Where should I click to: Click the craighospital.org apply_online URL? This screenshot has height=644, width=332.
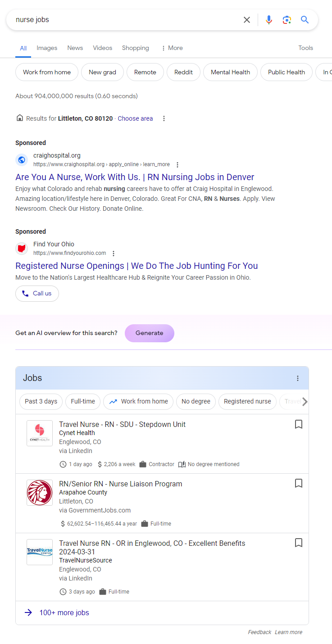(101, 164)
